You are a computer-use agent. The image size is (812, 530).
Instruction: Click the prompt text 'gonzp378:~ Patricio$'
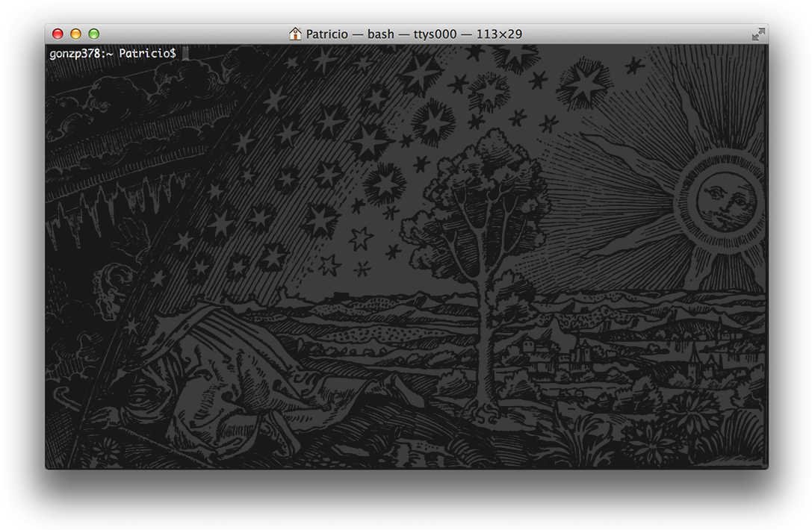tap(113, 53)
